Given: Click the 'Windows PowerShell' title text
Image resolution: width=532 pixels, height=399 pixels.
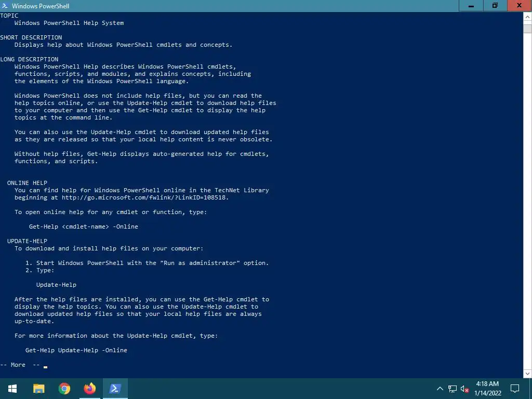Looking at the screenshot, I should [41, 6].
